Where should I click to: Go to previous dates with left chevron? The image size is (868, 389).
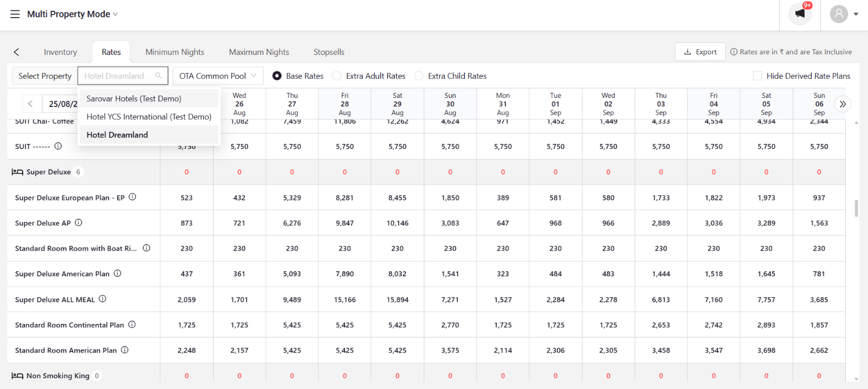[x=31, y=104]
